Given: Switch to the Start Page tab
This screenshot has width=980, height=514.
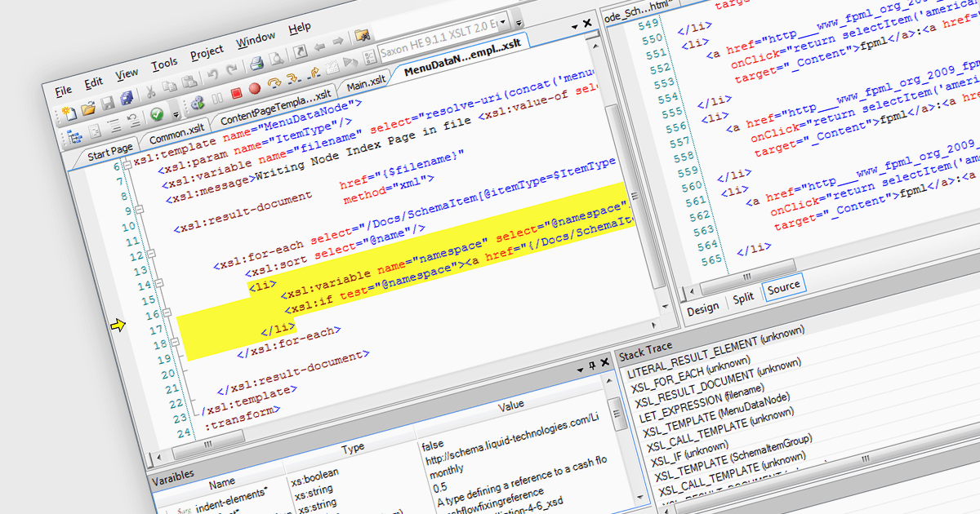Looking at the screenshot, I should click(109, 151).
